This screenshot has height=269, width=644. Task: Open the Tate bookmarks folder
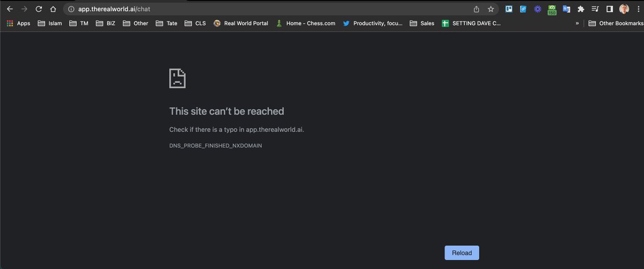pyautogui.click(x=167, y=24)
